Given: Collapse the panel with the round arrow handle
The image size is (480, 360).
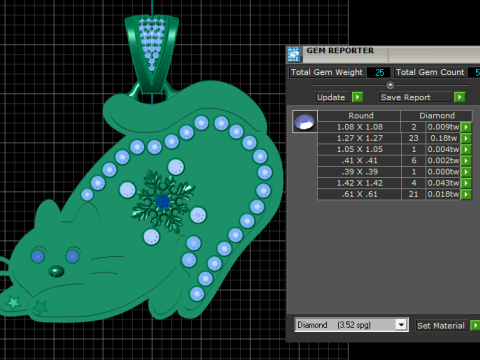Looking at the screenshot, I should 390,85.
